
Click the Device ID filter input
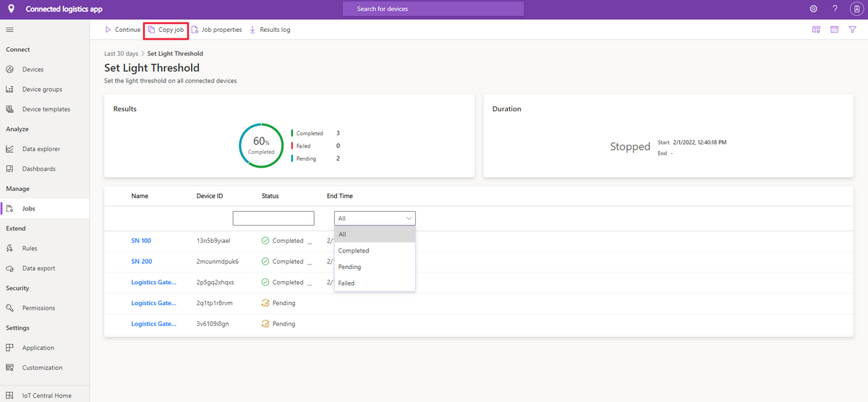273,218
